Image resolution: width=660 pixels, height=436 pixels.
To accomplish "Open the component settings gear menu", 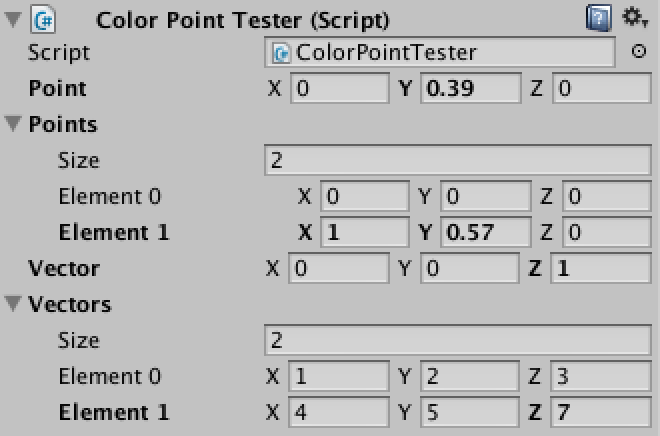I will (x=635, y=18).
